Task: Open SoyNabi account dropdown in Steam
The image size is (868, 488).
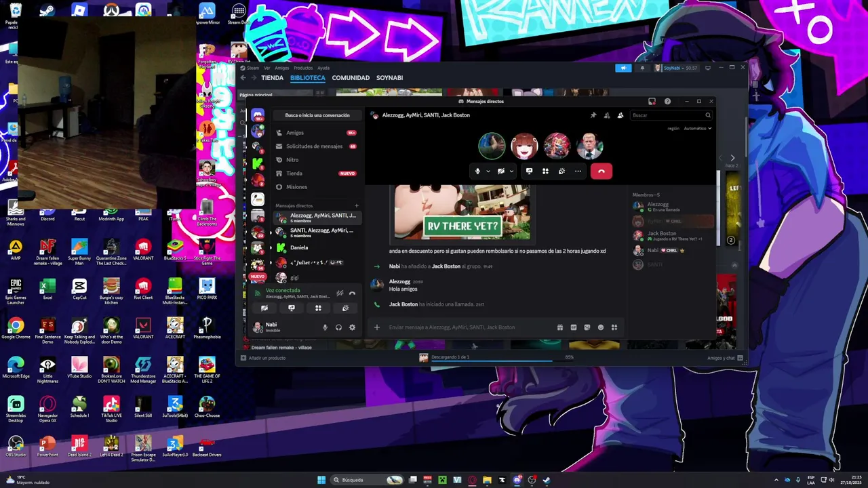Action: [676, 68]
